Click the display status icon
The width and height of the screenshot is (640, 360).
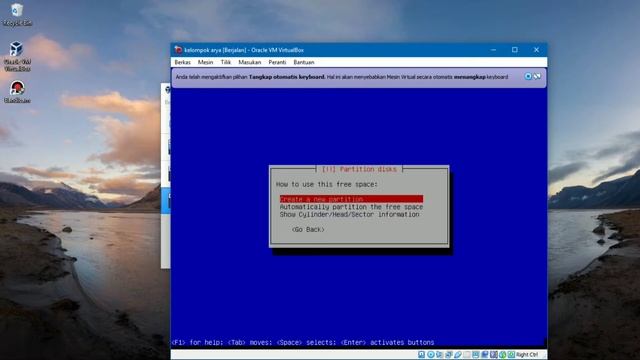pyautogui.click(x=476, y=355)
